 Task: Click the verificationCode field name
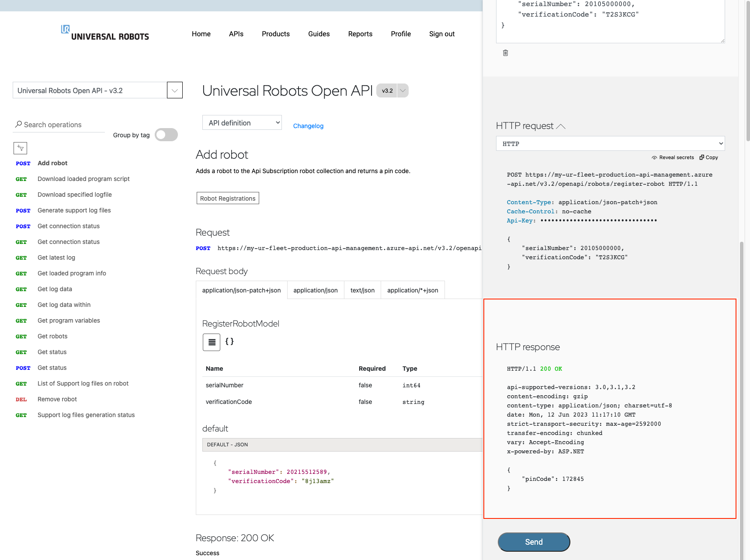(x=229, y=402)
